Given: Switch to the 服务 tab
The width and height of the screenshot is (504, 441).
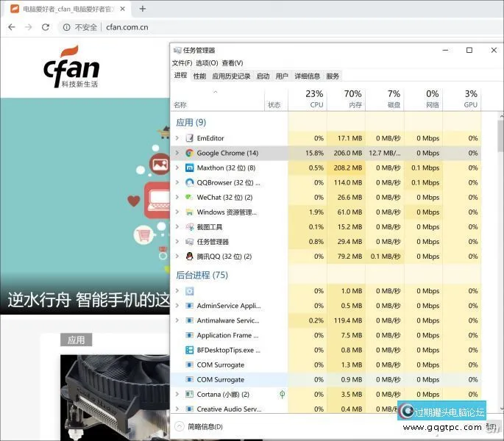Looking at the screenshot, I should tap(333, 76).
